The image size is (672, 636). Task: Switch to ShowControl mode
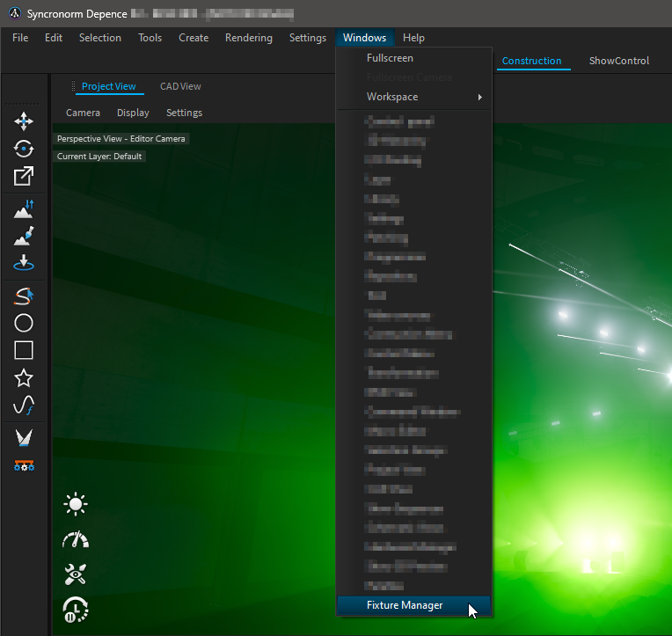click(618, 61)
